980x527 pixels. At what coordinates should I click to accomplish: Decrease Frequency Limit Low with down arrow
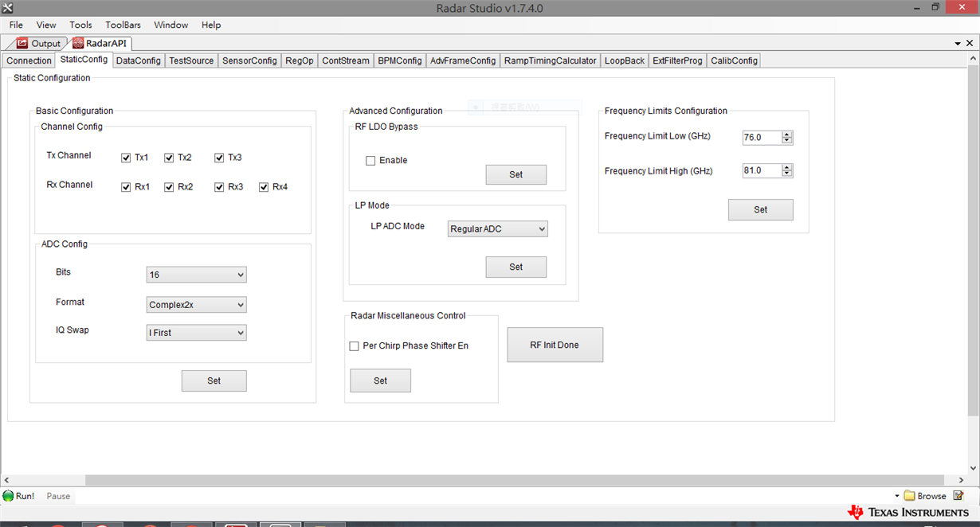tap(787, 141)
